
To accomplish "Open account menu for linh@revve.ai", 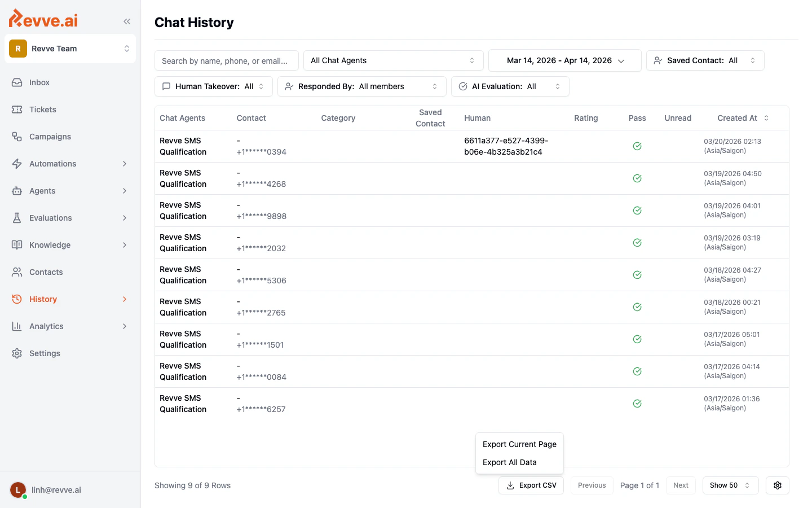I will pyautogui.click(x=70, y=490).
